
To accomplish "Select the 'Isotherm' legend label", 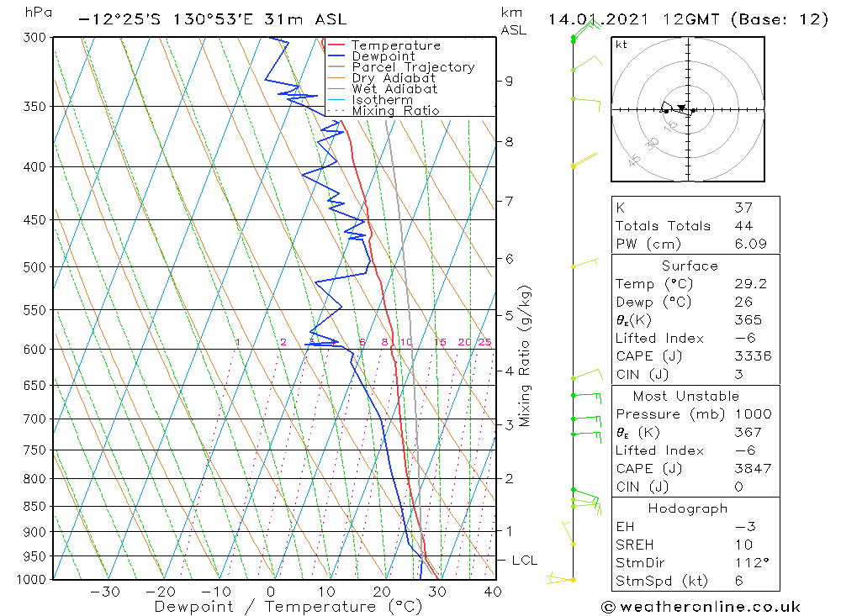I will pos(382,100).
